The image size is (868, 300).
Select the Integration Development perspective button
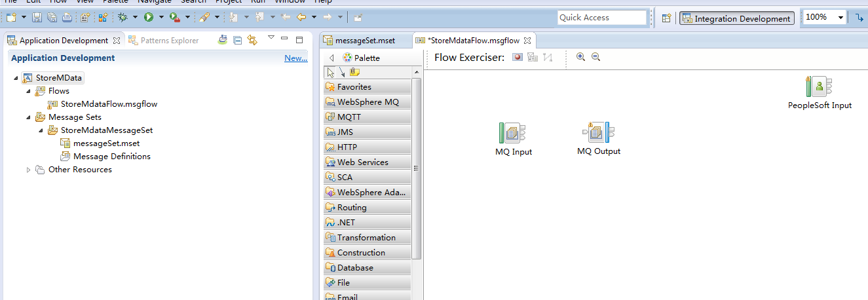[x=736, y=18]
